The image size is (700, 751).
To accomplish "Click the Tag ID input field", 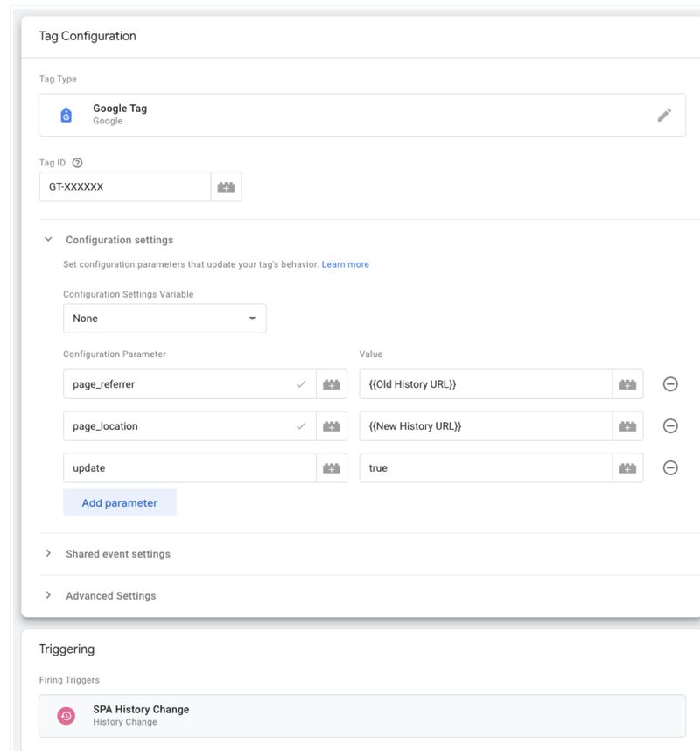I will [x=124, y=187].
